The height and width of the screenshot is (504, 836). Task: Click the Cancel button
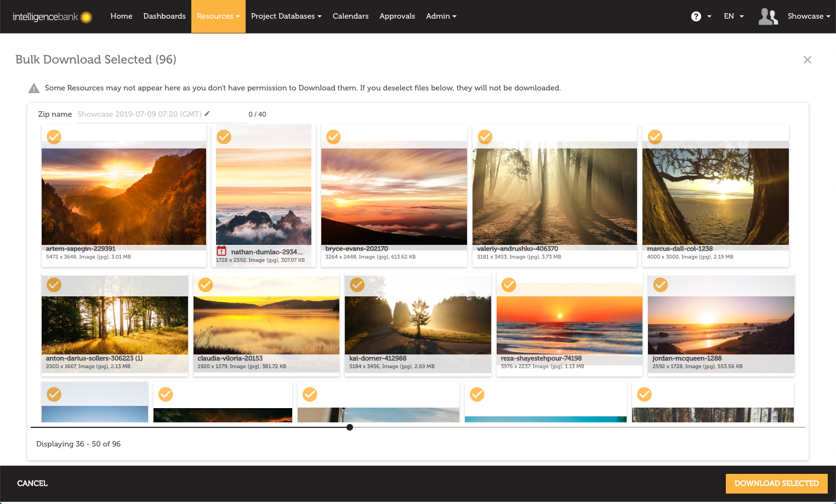(x=32, y=483)
